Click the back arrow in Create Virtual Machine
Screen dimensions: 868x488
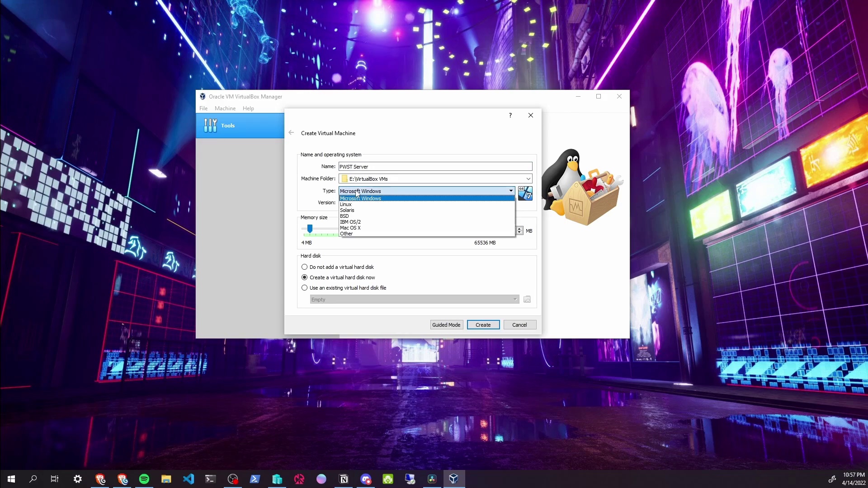pyautogui.click(x=291, y=132)
